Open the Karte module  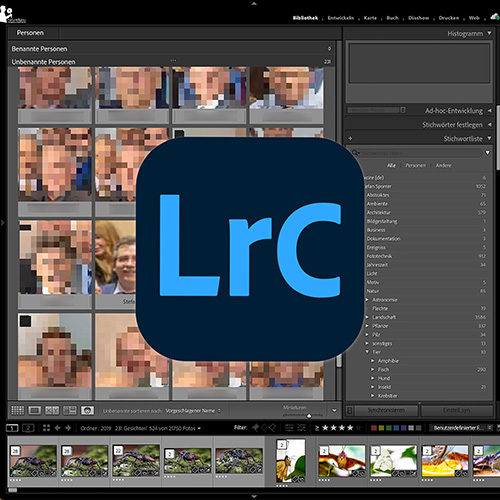coord(370,18)
